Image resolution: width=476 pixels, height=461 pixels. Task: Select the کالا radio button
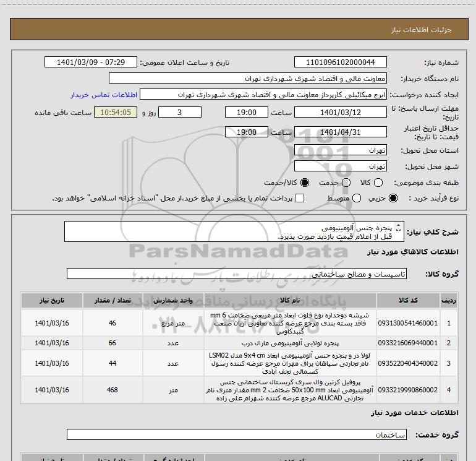(378, 183)
